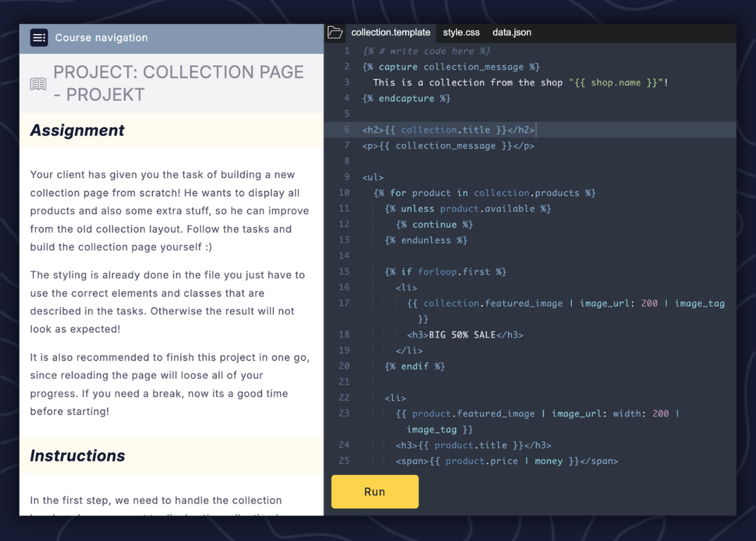The image size is (756, 541).
Task: Open the data.json tab
Action: pos(512,33)
